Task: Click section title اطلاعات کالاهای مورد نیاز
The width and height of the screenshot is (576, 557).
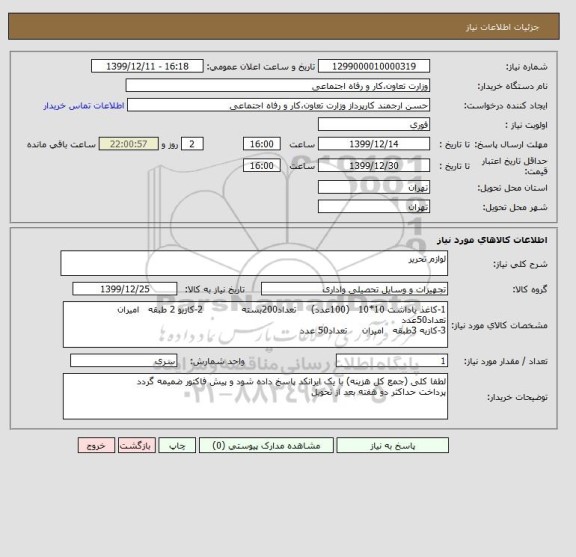Action: coord(492,240)
